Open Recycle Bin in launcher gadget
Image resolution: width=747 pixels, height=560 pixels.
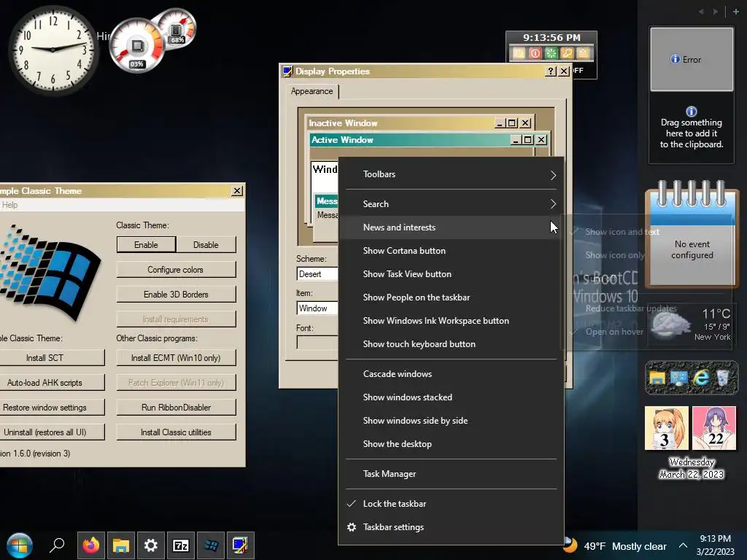click(x=722, y=378)
